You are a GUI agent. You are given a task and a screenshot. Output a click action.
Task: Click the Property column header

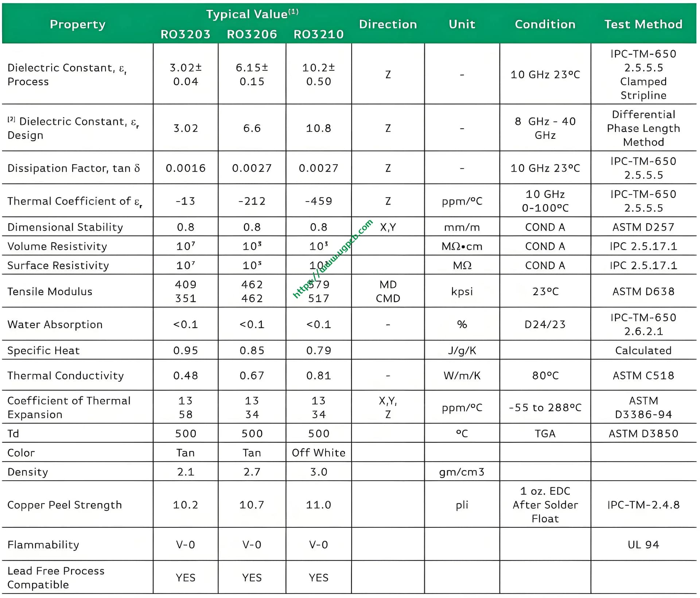click(77, 24)
